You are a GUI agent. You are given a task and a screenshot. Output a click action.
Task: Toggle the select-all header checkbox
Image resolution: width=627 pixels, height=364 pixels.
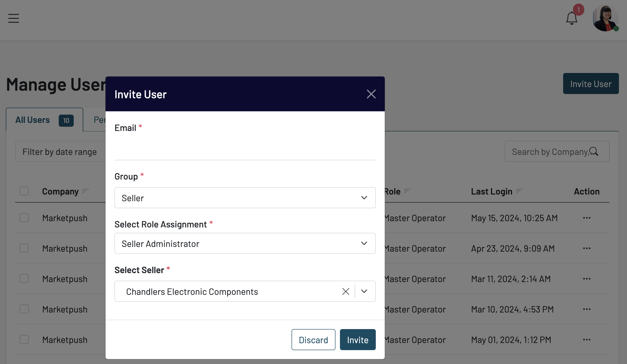(x=24, y=191)
